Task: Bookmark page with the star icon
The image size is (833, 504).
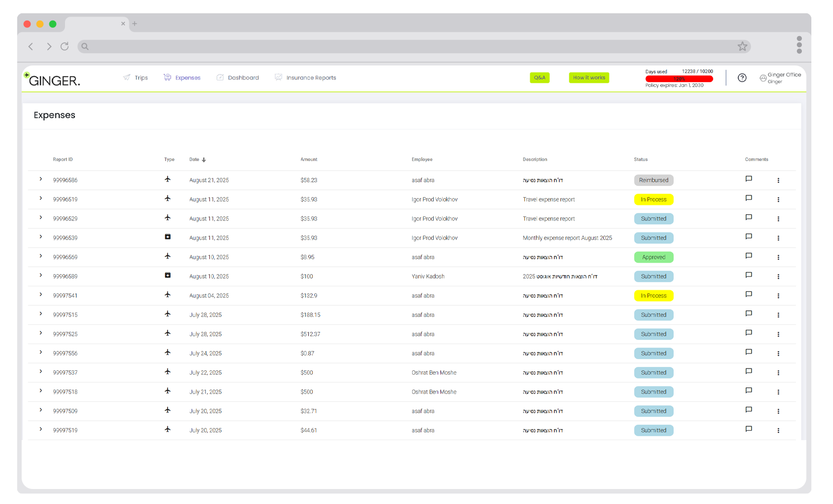Action: (x=742, y=47)
